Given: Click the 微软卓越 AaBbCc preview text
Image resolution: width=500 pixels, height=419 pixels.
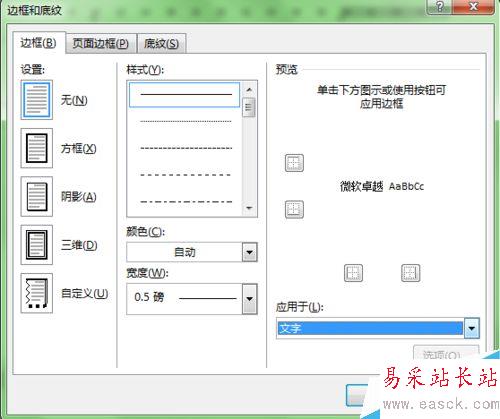Looking at the screenshot, I should [382, 186].
